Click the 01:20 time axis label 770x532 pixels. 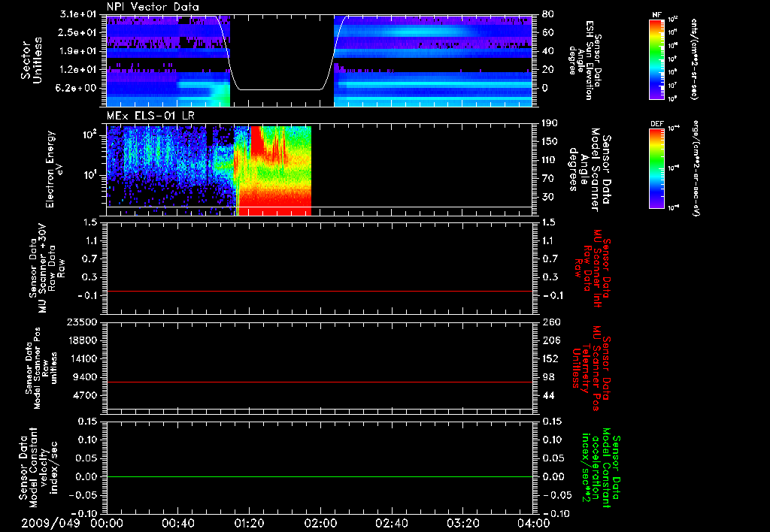[x=249, y=523]
